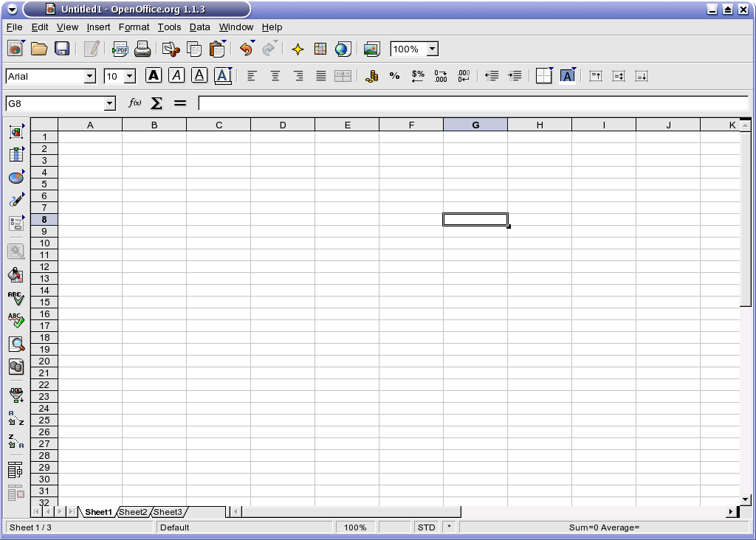Switch to the Sheet2 tab

click(x=133, y=512)
